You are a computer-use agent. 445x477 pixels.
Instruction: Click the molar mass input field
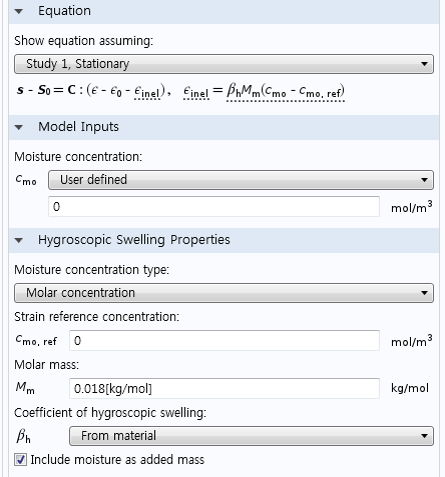224,389
